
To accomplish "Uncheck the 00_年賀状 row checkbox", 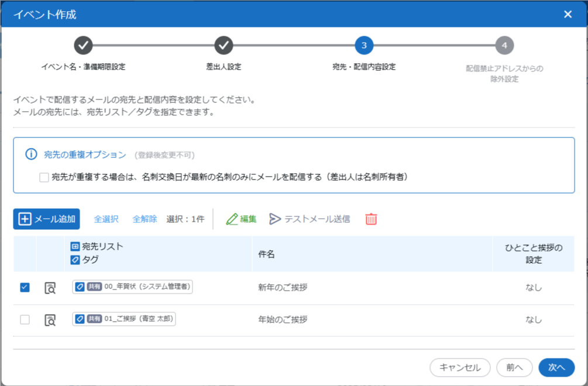I will [25, 287].
